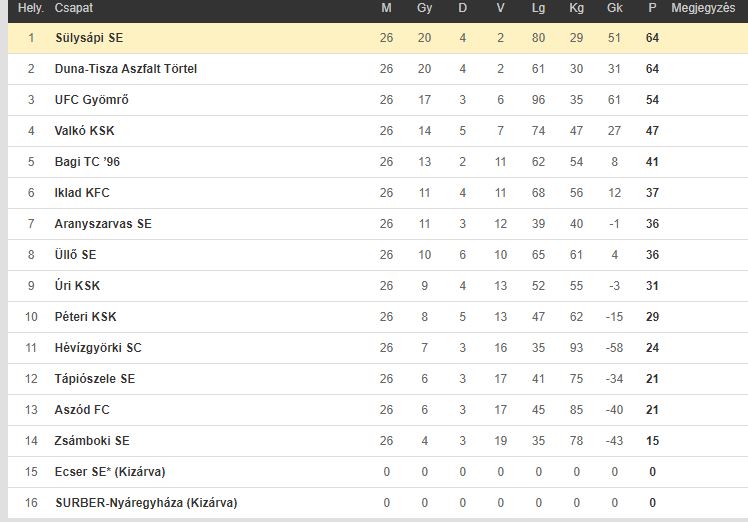The width and height of the screenshot is (748, 522).
Task: Open Hévízgyörki SC team page
Action: click(x=98, y=348)
